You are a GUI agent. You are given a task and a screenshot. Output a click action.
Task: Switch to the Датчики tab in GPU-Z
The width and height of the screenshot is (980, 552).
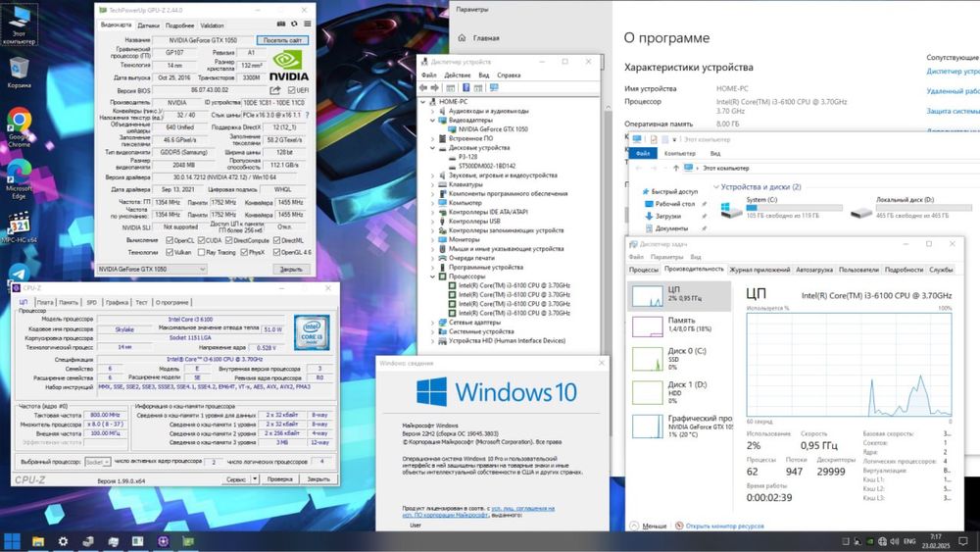(148, 25)
